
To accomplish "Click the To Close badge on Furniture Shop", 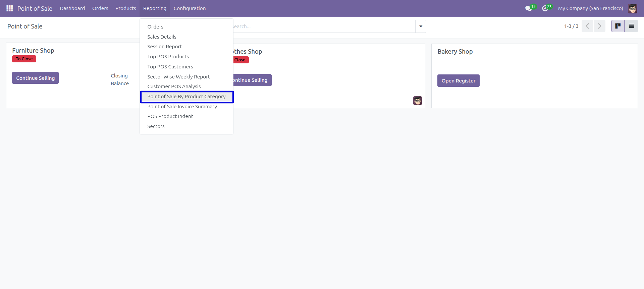I will (x=24, y=59).
